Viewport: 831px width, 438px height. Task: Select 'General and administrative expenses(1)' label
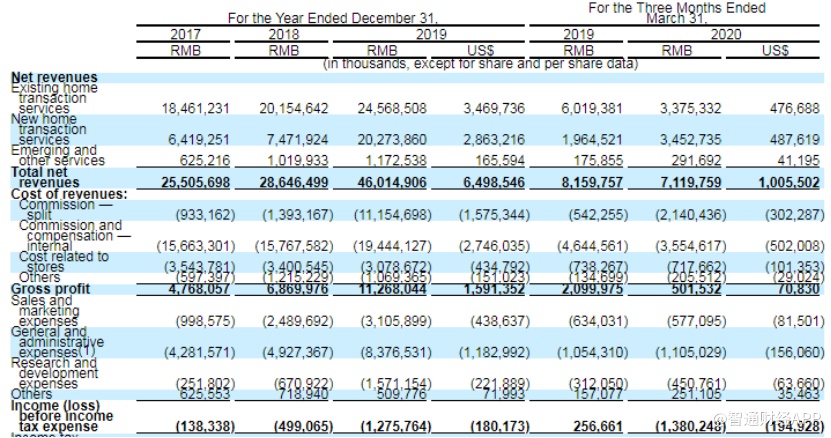[57, 342]
